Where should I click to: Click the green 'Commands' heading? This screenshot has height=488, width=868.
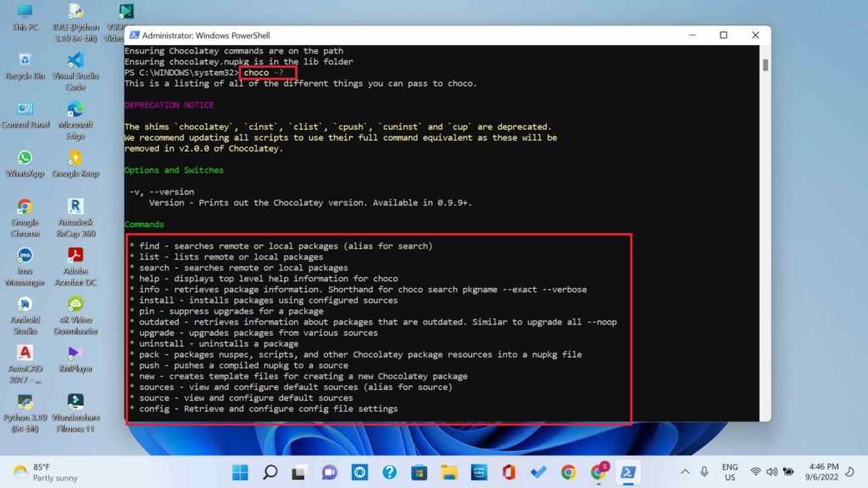[144, 225]
